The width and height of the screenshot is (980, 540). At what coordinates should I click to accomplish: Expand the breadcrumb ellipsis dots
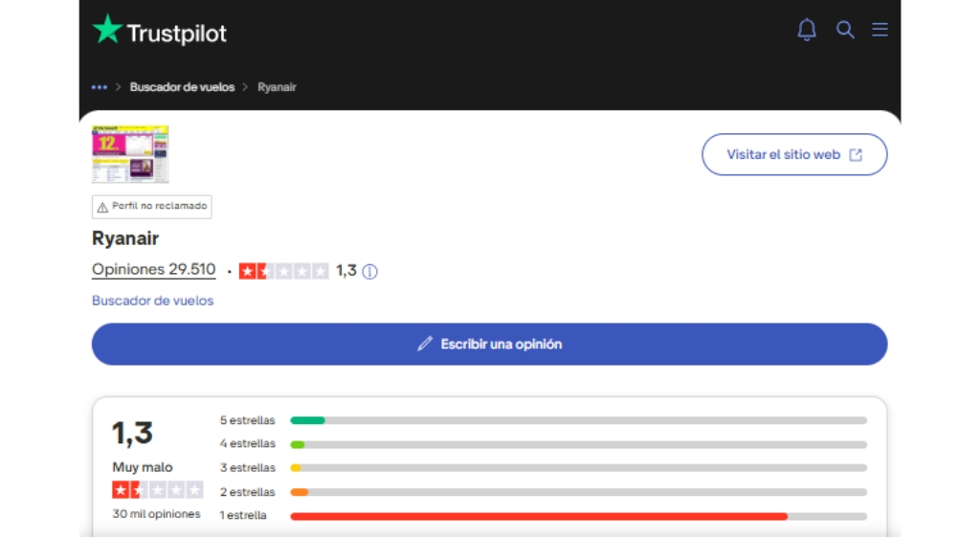100,87
